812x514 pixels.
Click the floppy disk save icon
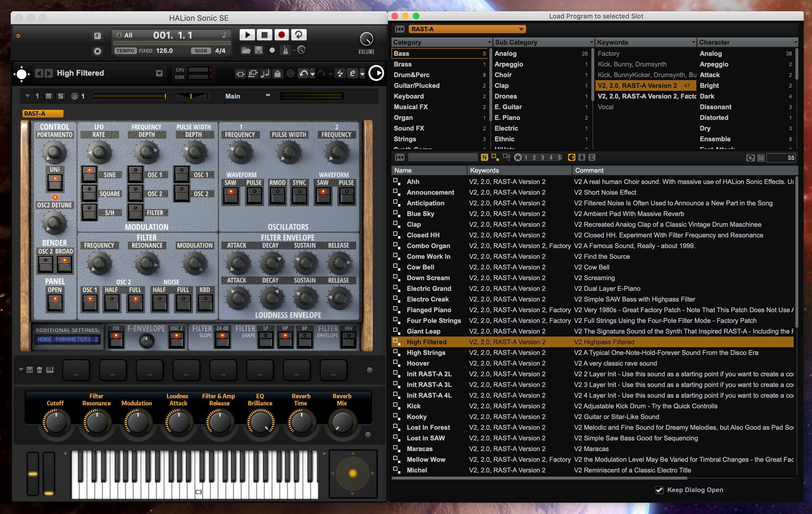pos(259,50)
